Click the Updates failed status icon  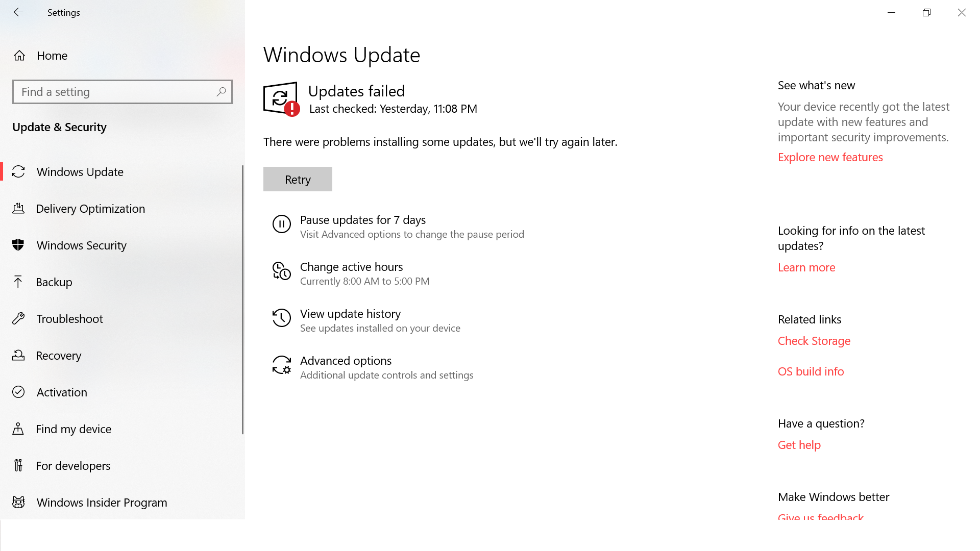coord(281,99)
